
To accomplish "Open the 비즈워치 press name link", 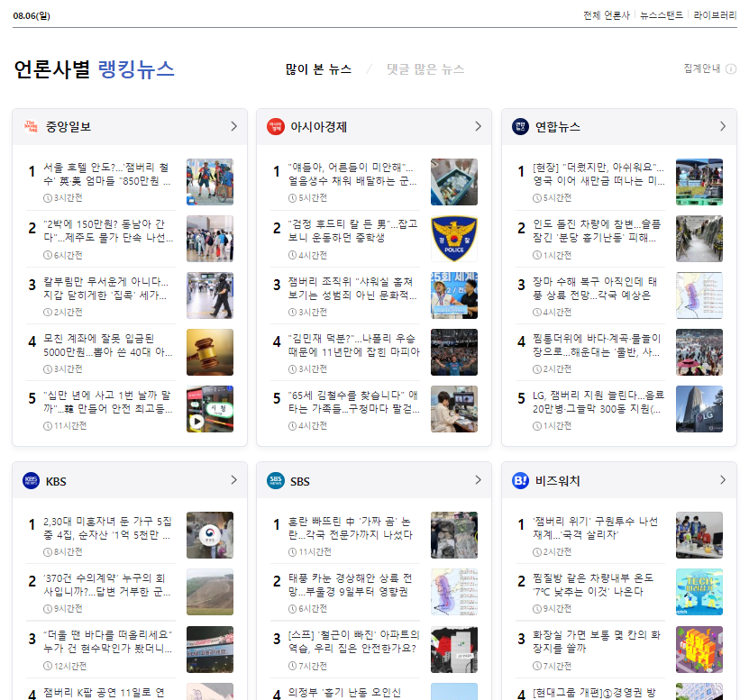I will pyautogui.click(x=557, y=481).
